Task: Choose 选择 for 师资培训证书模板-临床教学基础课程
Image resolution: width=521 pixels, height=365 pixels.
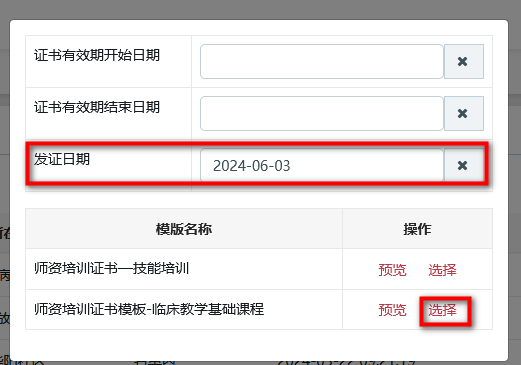Action: coord(442,310)
